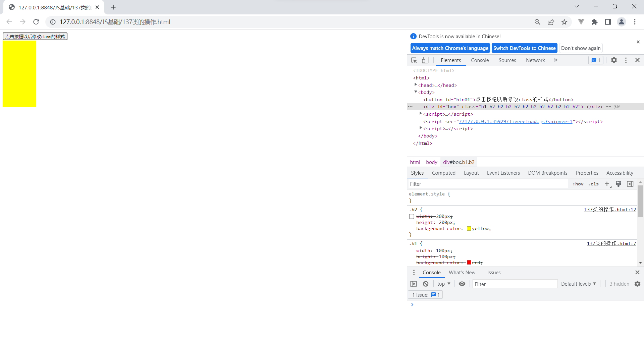Open the top JavaScript context dropdown
This screenshot has width=644, height=342.
(x=443, y=284)
